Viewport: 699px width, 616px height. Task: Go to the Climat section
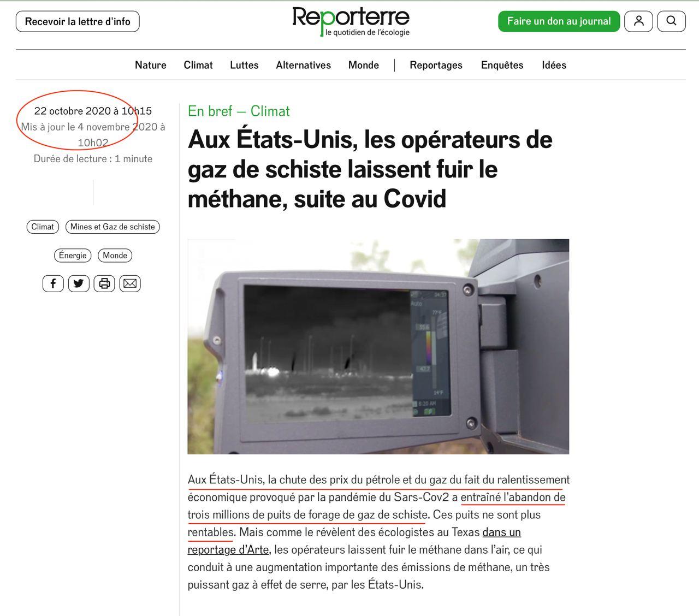coord(198,65)
